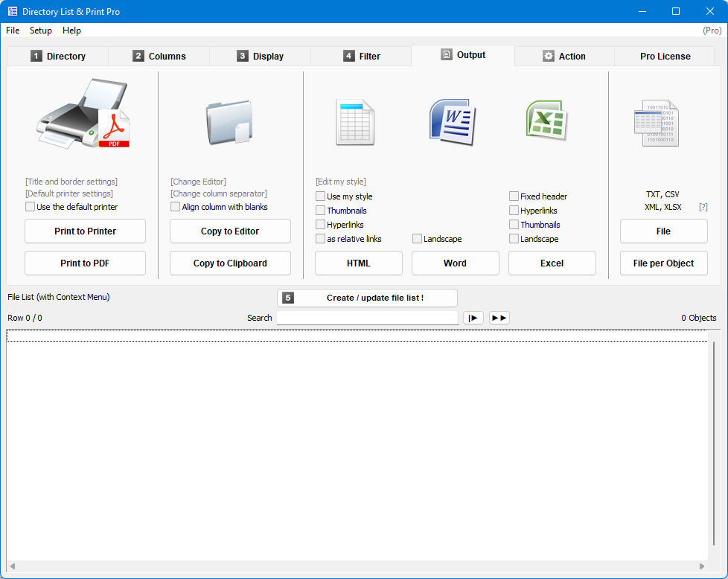Click the Microsoft Word icon

(453, 121)
